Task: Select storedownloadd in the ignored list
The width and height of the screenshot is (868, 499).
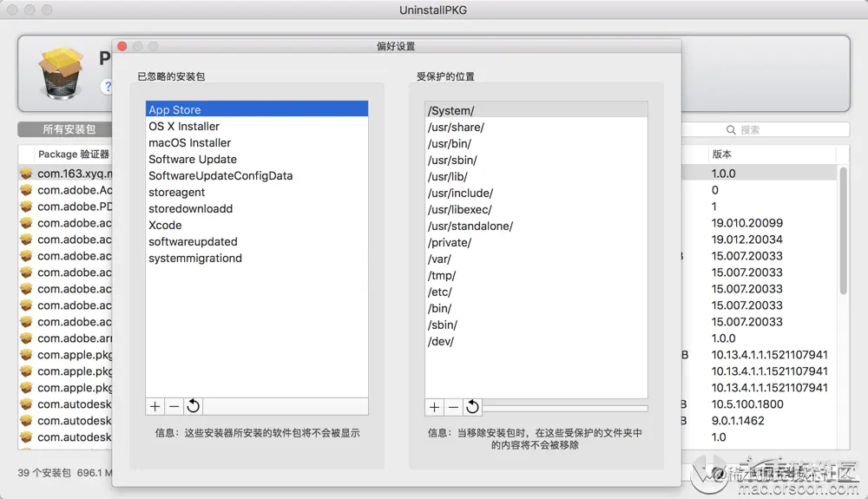Action: [257, 208]
